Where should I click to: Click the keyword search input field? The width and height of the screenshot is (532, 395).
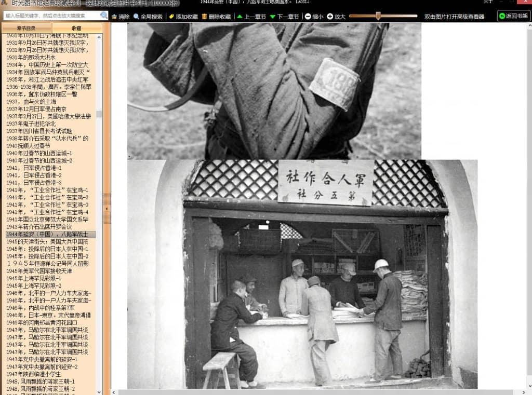(51, 16)
